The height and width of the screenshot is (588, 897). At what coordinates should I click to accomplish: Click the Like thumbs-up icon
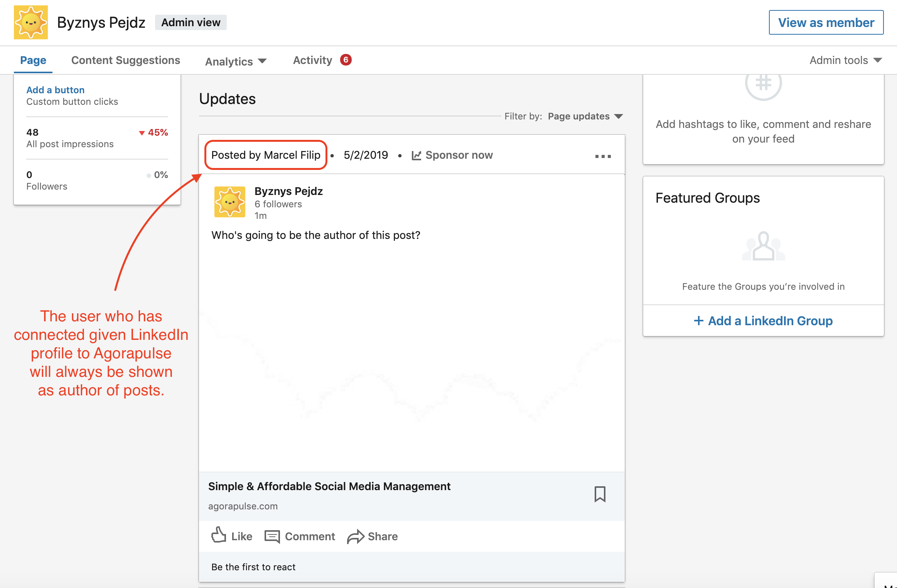tap(219, 535)
